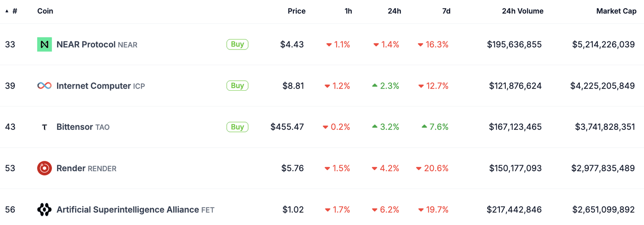Open the NEAR Protocol coin link
The height and width of the screenshot is (225, 644).
pyautogui.click(x=86, y=44)
